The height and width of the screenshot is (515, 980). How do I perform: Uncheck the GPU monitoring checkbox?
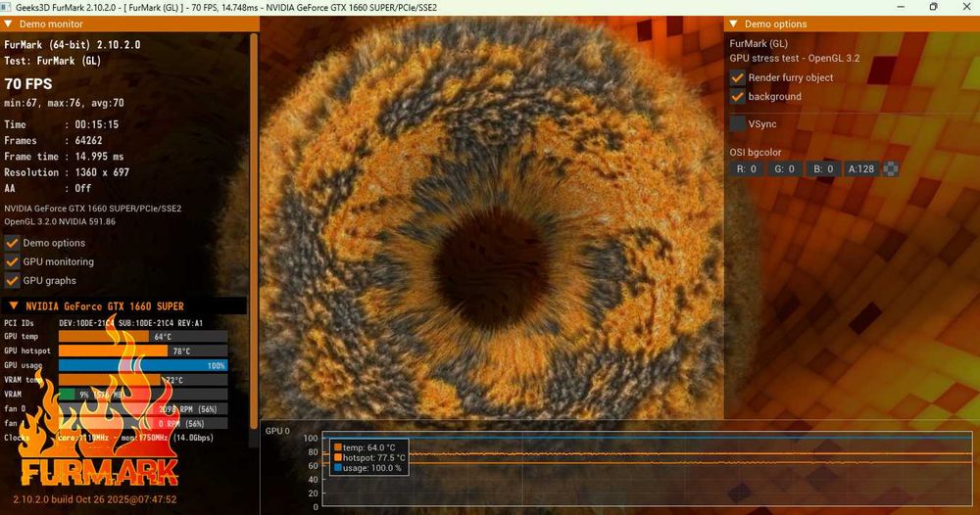[12, 261]
